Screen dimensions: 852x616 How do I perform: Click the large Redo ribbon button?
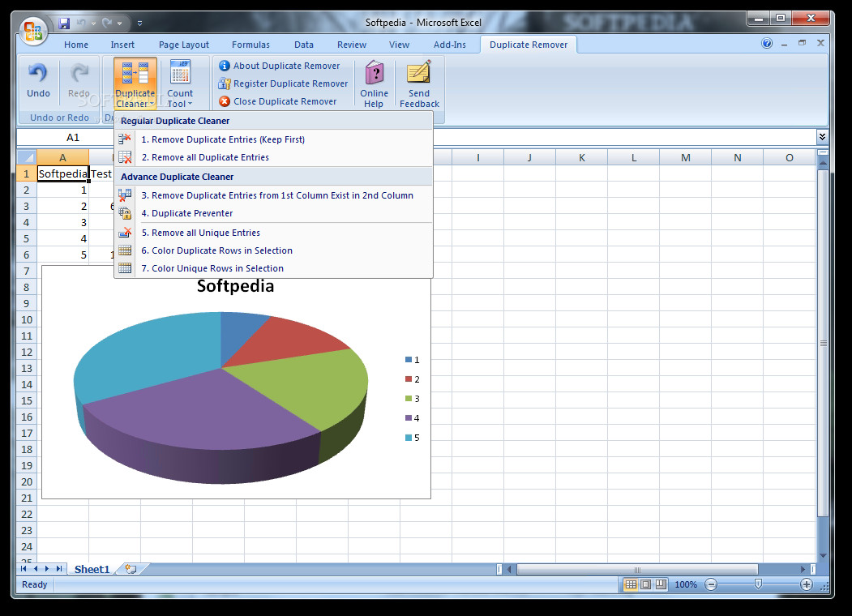pos(79,81)
